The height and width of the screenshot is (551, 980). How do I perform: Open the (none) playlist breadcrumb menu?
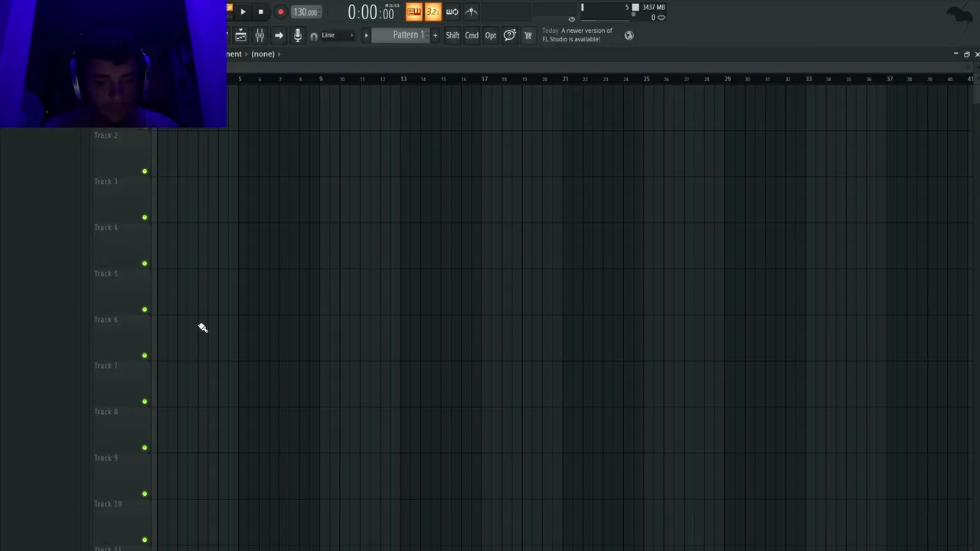(263, 54)
